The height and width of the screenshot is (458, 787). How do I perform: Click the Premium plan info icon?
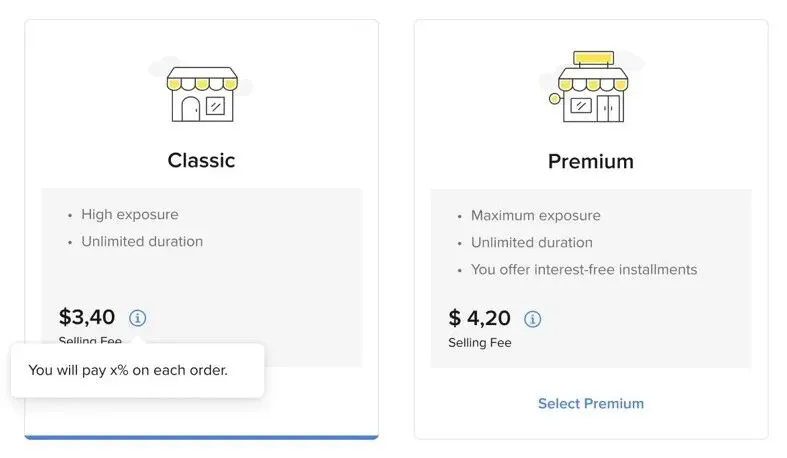[533, 319]
